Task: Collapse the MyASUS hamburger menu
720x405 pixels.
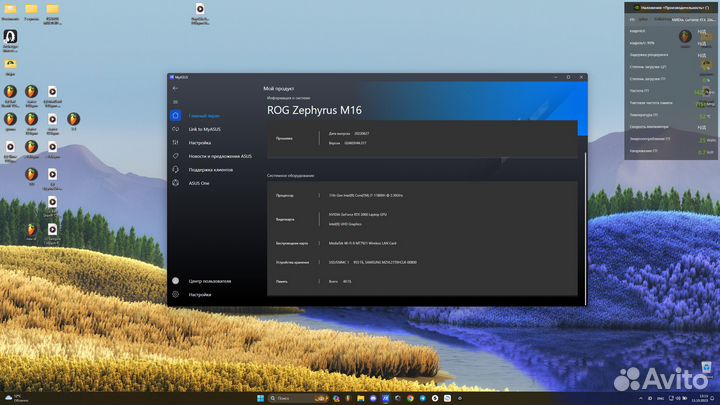Action: coord(175,102)
